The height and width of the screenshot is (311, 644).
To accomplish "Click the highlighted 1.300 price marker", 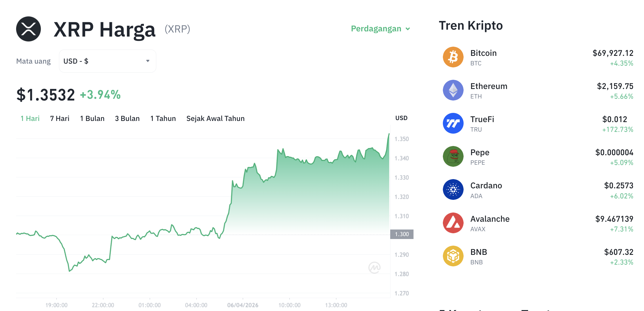I will (402, 234).
